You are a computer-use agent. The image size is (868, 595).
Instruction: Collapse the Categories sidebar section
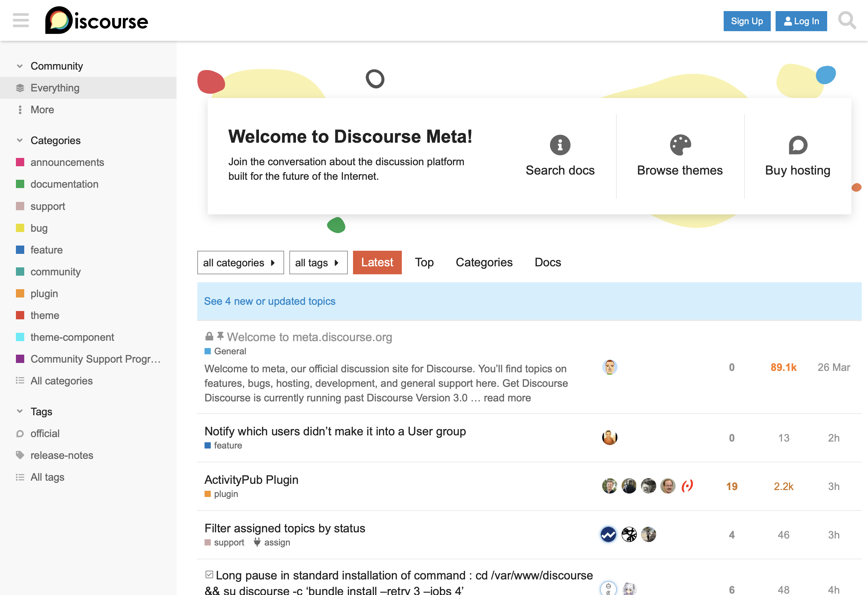pyautogui.click(x=20, y=141)
